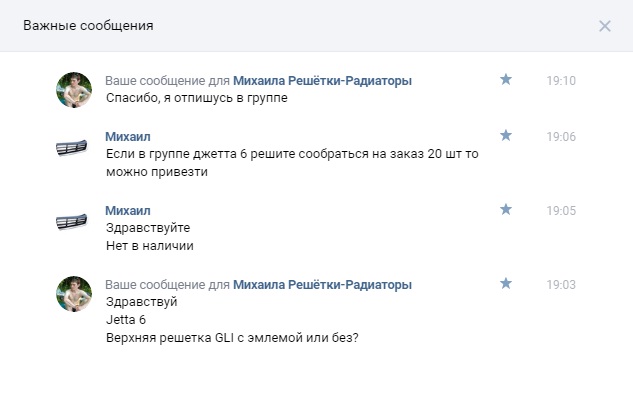
Task: Click the 19:03 timestamp
Action: (x=561, y=284)
